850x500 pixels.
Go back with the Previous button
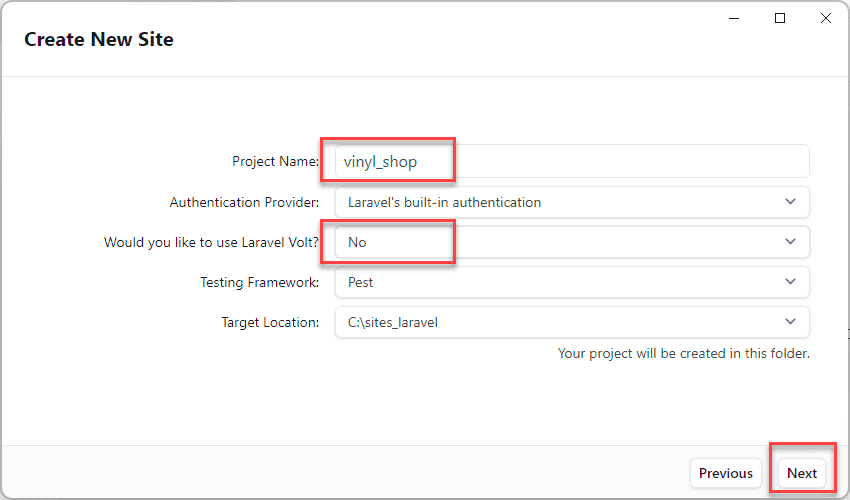pyautogui.click(x=726, y=473)
